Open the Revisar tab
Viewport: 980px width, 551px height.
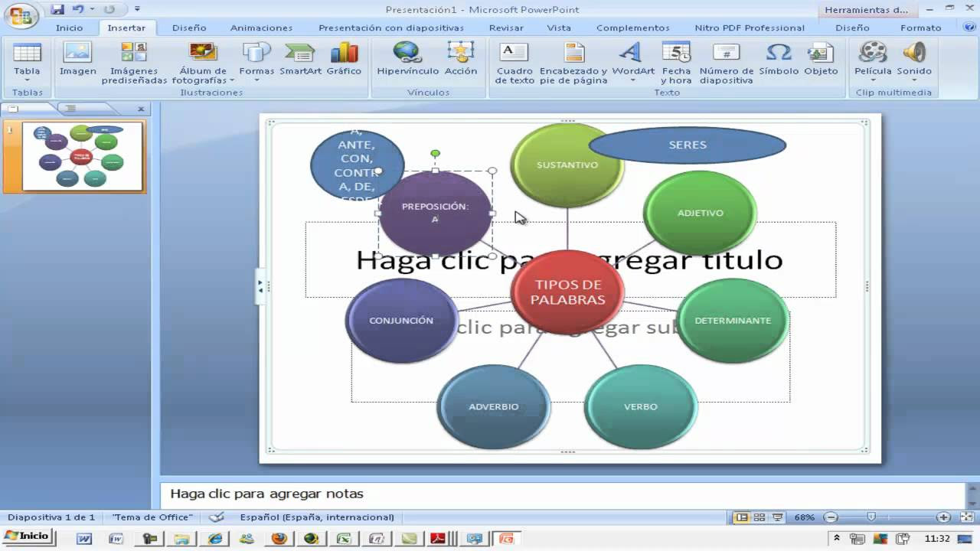coord(506,28)
